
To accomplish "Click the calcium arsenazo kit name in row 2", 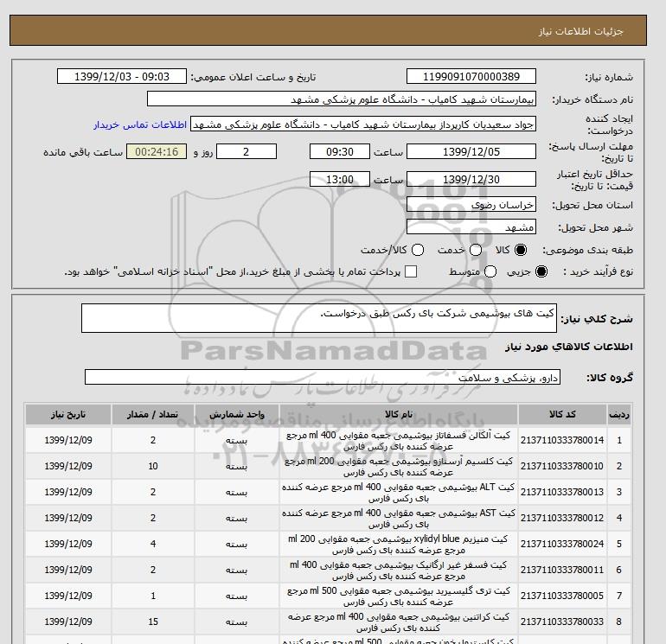I will (399, 467).
